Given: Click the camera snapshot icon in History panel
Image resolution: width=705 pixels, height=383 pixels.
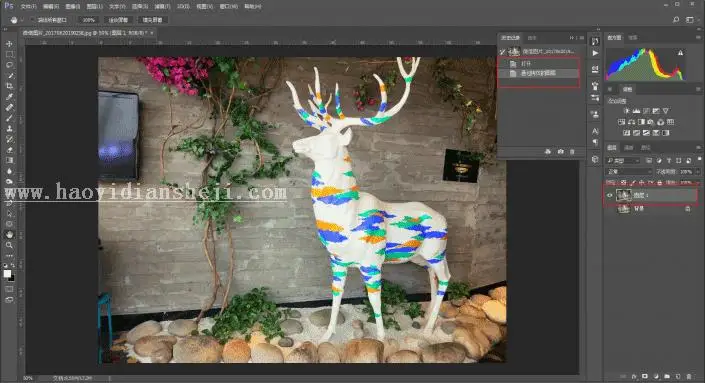Looking at the screenshot, I should tap(560, 152).
